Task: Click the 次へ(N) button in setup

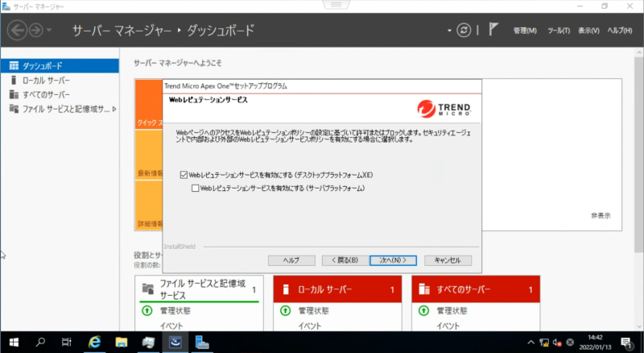Action: pos(393,260)
